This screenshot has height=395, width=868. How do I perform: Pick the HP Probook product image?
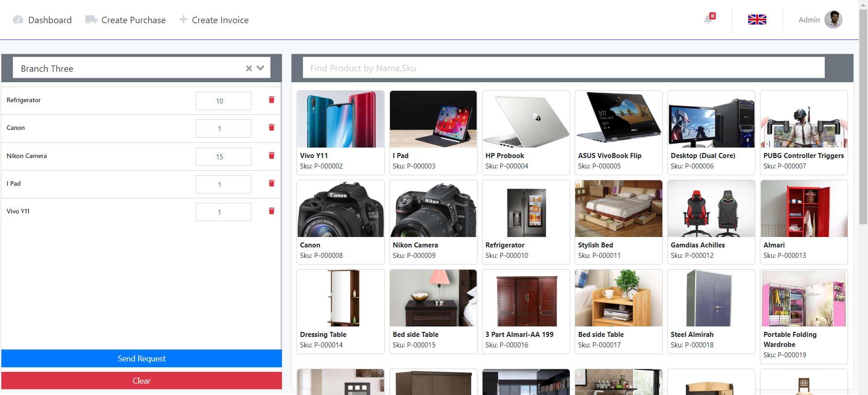(526, 119)
